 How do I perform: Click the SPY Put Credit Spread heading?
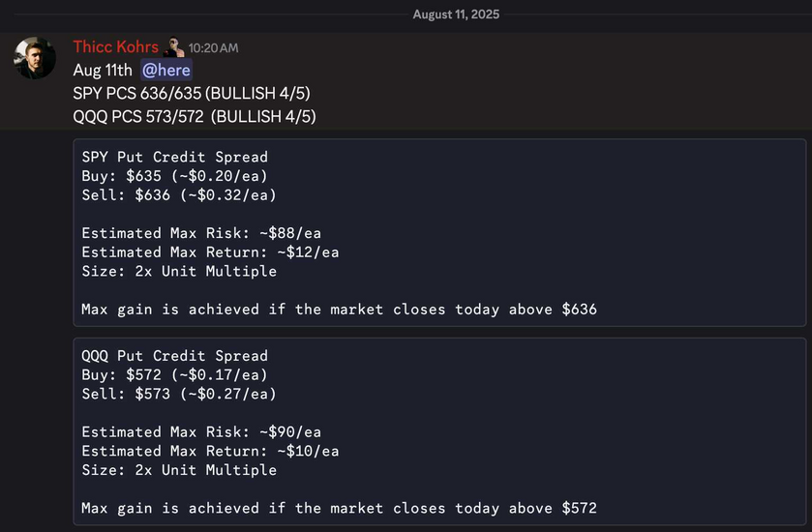(174, 157)
